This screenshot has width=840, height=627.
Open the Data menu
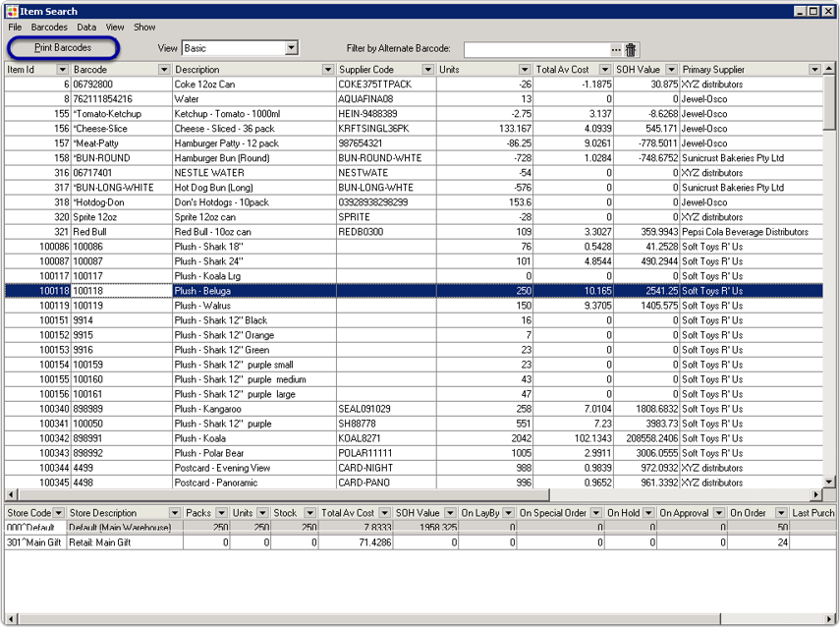(x=86, y=28)
